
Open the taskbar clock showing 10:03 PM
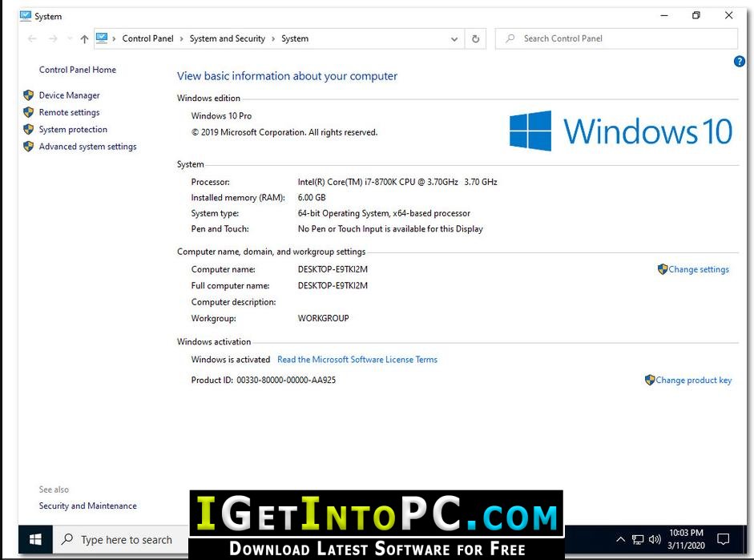point(686,539)
